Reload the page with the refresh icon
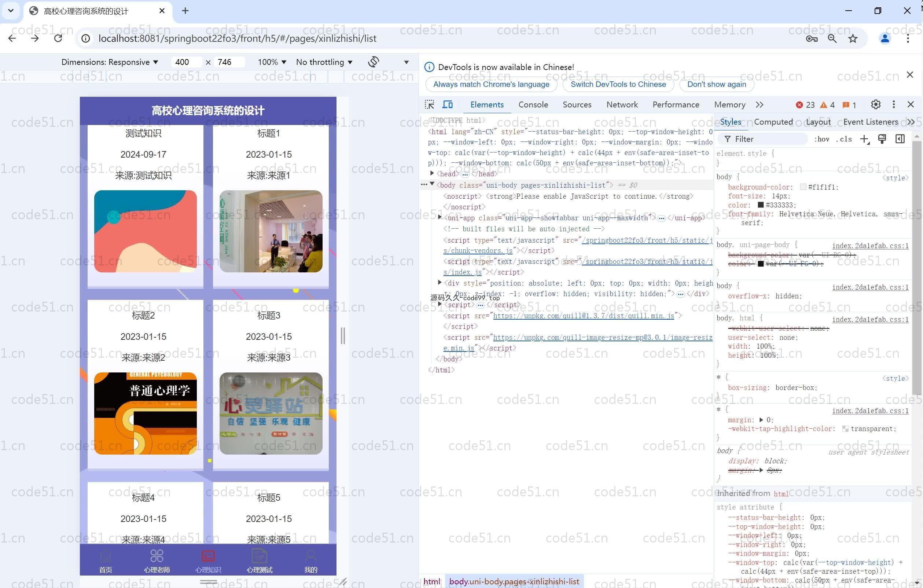Image resolution: width=923 pixels, height=588 pixels. click(58, 38)
